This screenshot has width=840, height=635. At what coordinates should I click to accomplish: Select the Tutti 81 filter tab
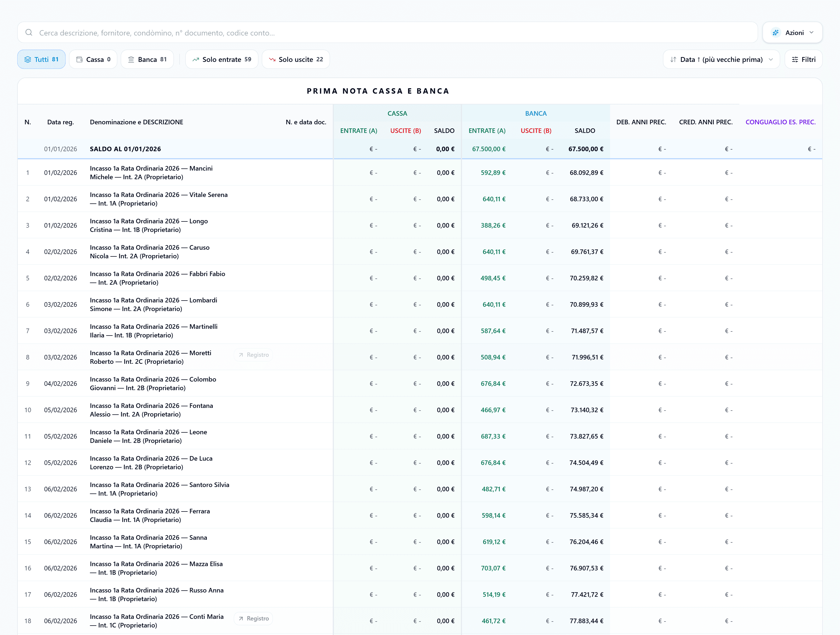click(41, 59)
